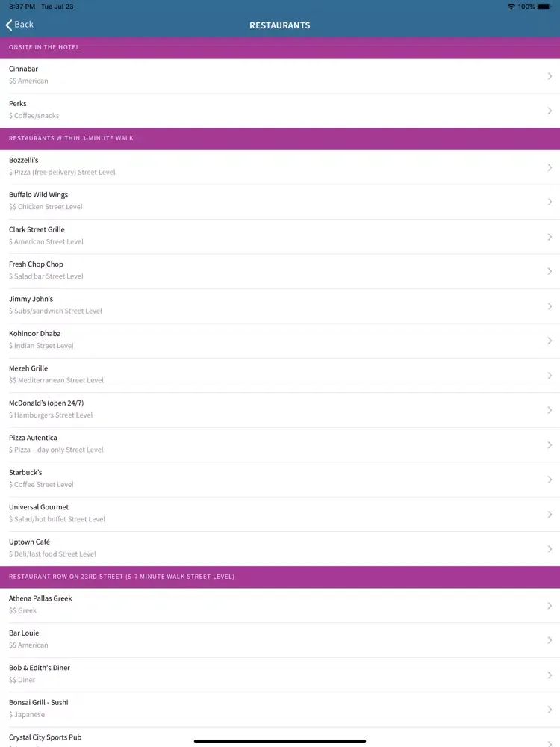
Task: Open Bar Louie listing
Action: 280,640
